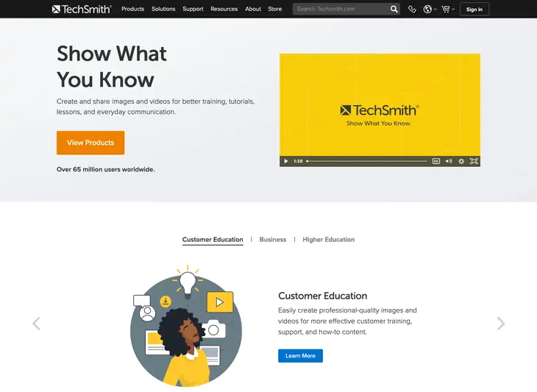Click the Sign In button
This screenshot has width=537, height=392.
pos(474,10)
